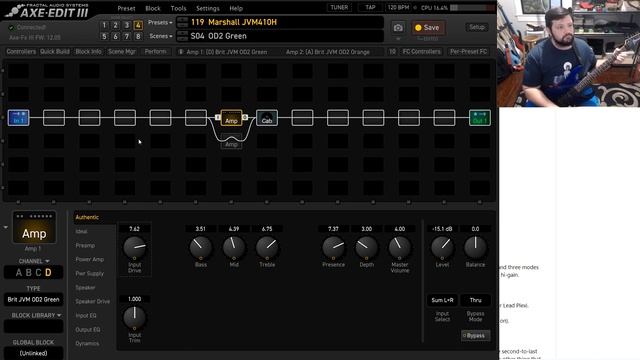The image size is (640, 360).
Task: Select the dimmed second Amp block below
Action: [231, 141]
